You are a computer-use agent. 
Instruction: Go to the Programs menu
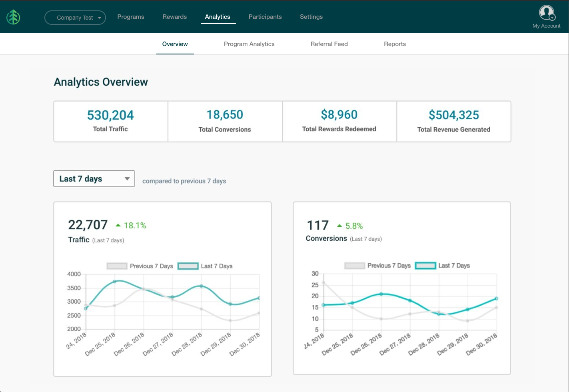coord(131,17)
